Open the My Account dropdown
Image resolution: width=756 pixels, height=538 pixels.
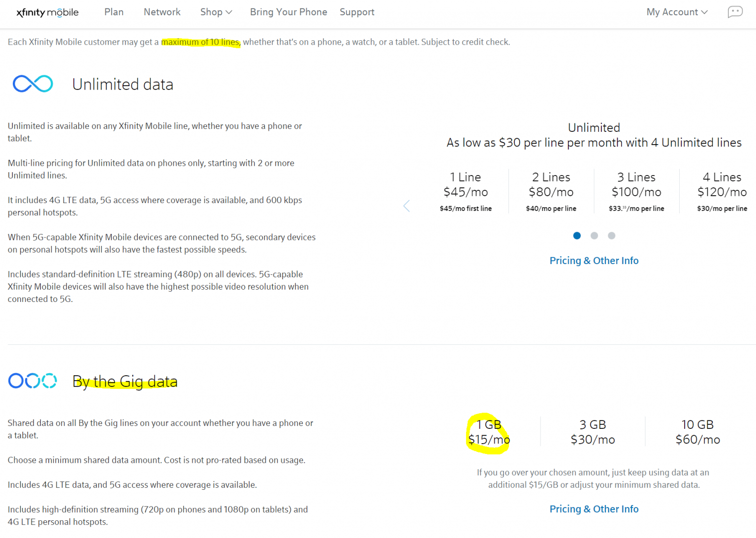coord(676,12)
